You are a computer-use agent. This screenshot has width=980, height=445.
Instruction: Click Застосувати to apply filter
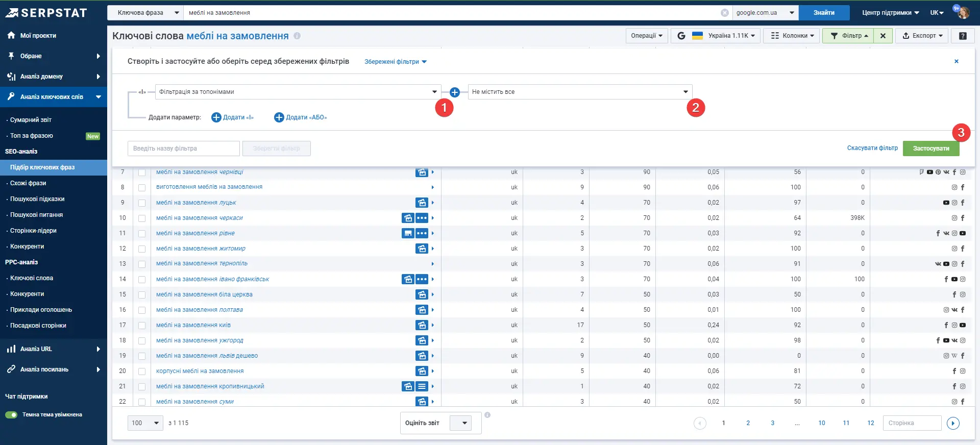coord(931,149)
